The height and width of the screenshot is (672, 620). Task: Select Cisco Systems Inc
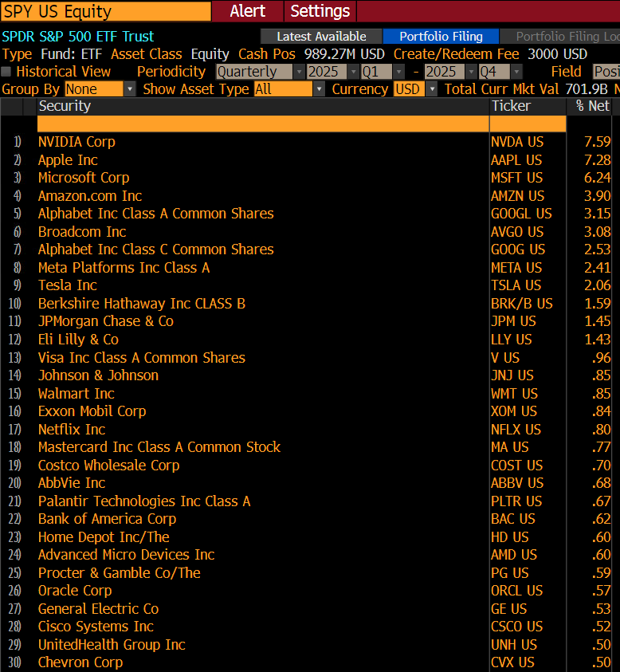96,627
